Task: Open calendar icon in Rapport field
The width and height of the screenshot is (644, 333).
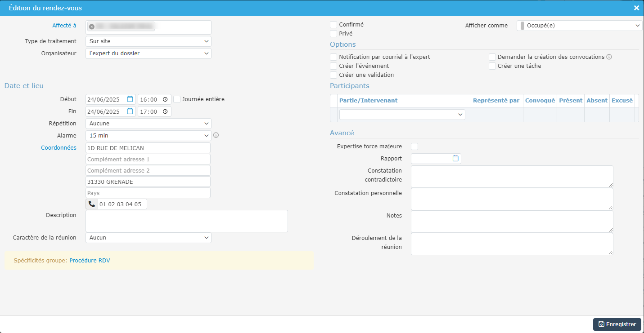Action: (x=455, y=158)
